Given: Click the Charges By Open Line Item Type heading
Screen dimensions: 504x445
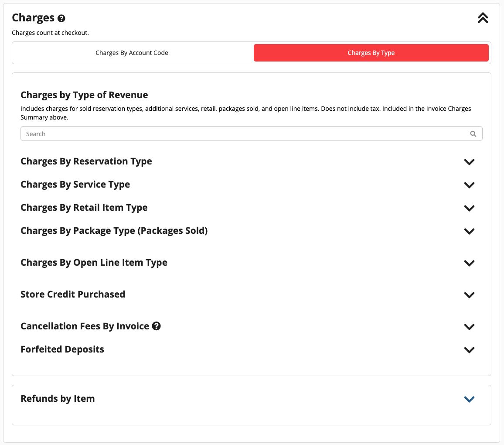Looking at the screenshot, I should [94, 263].
